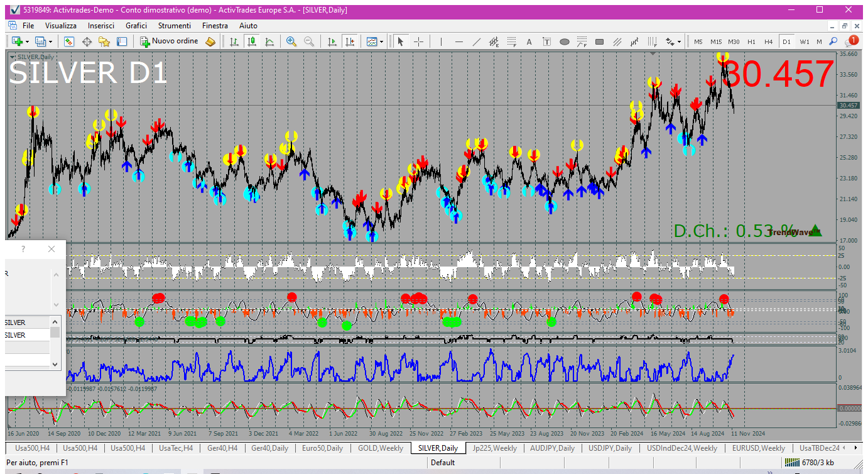Toggle chart auto scroll
868x474 pixels.
[332, 41]
